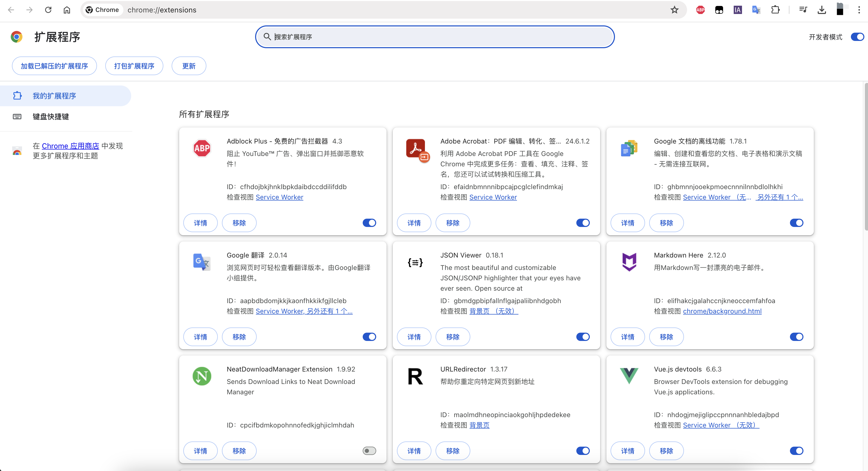Open 详情 for NeatDownloadManager Extension

(200, 451)
